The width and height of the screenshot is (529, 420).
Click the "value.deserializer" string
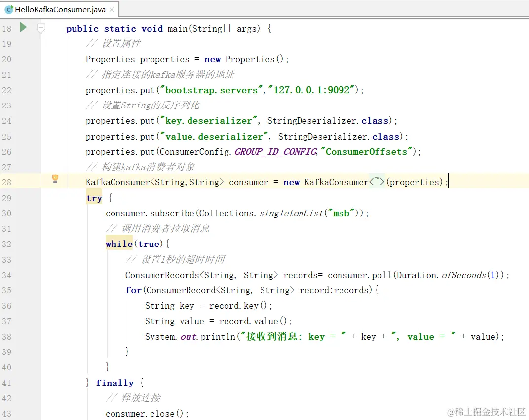point(214,137)
